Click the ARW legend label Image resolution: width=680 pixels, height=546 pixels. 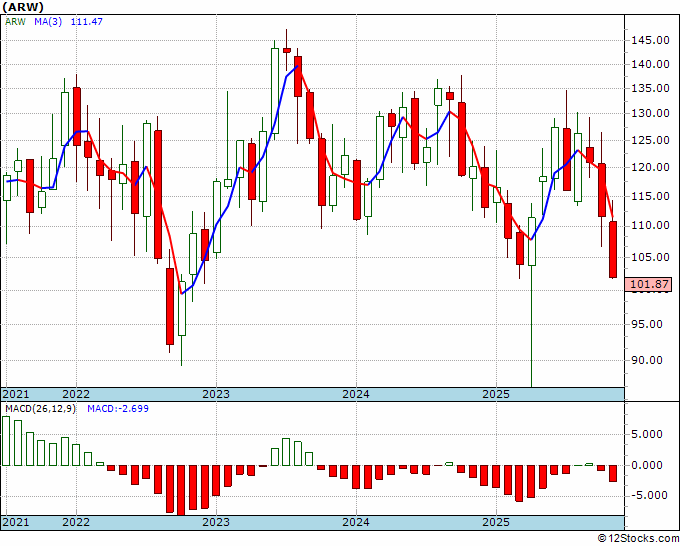[x=15, y=21]
